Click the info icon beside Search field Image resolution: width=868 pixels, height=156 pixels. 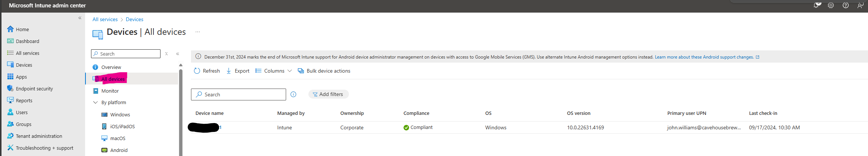pyautogui.click(x=294, y=94)
